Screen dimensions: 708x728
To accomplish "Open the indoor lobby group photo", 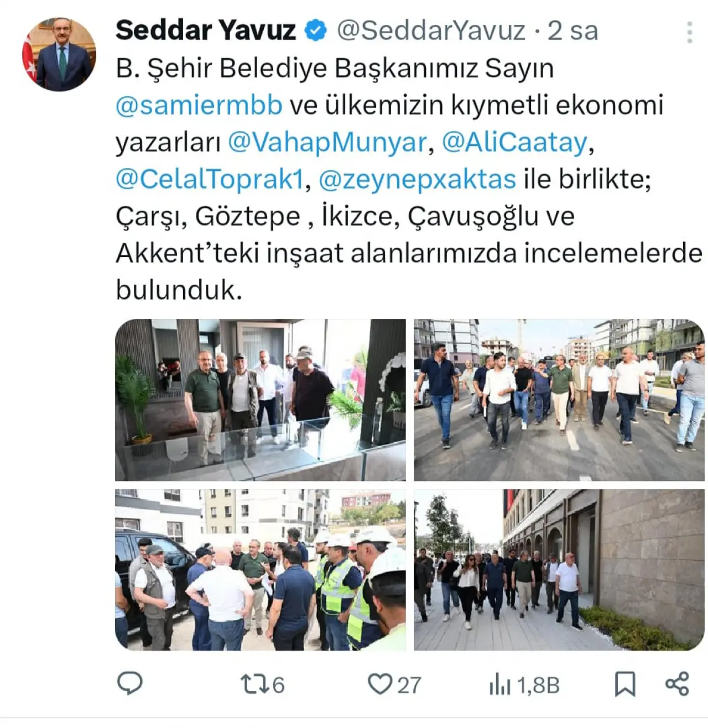I will click(261, 400).
